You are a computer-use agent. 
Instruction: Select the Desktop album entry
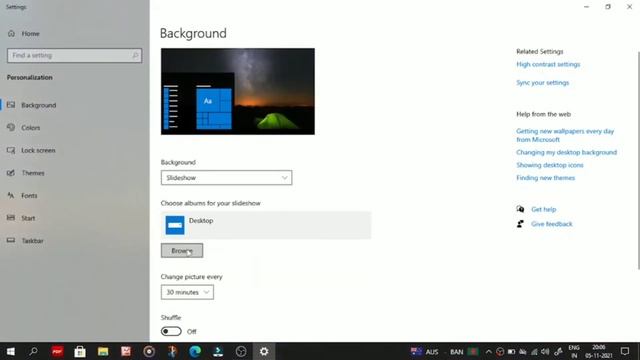tap(266, 225)
